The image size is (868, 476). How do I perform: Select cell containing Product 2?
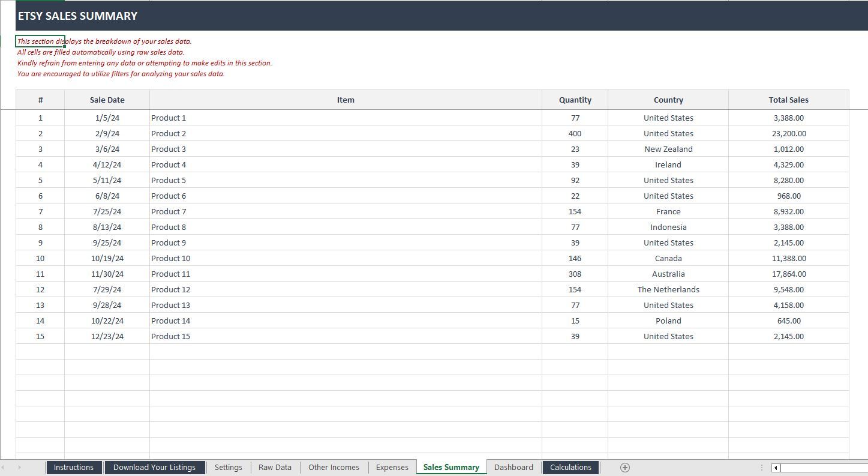tap(346, 134)
